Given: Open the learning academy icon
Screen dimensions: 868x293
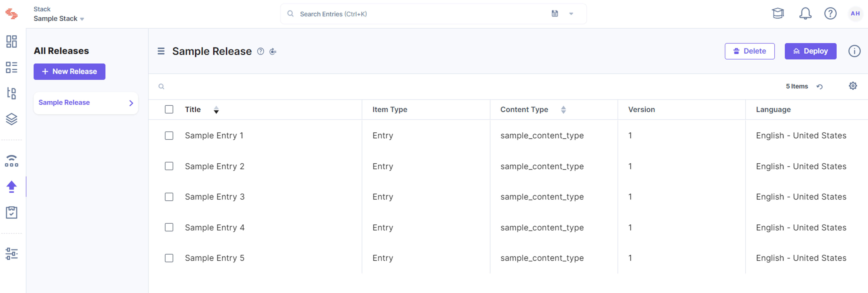Looking at the screenshot, I should [x=778, y=14].
